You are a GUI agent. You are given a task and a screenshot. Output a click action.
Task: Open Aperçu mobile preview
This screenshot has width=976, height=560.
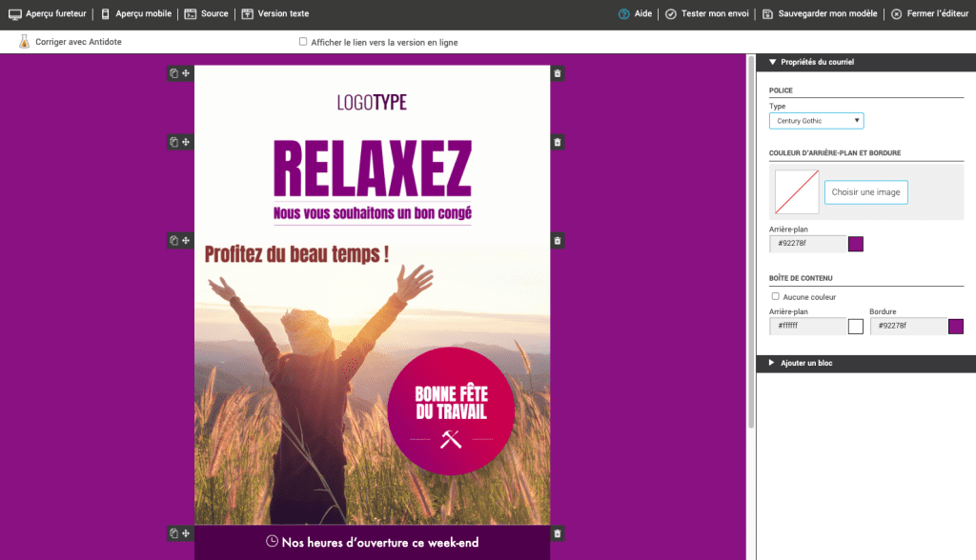click(x=136, y=14)
